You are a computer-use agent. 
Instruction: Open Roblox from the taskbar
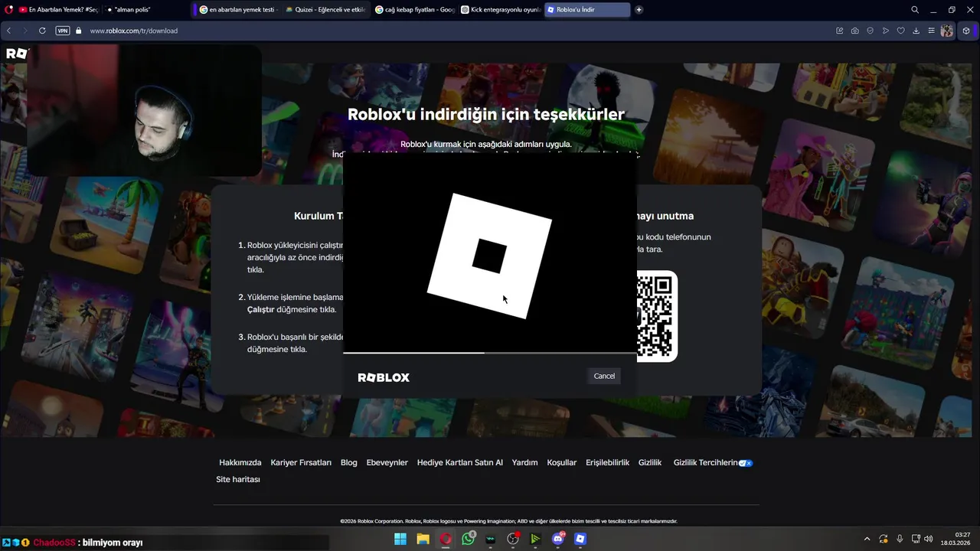pyautogui.click(x=580, y=539)
